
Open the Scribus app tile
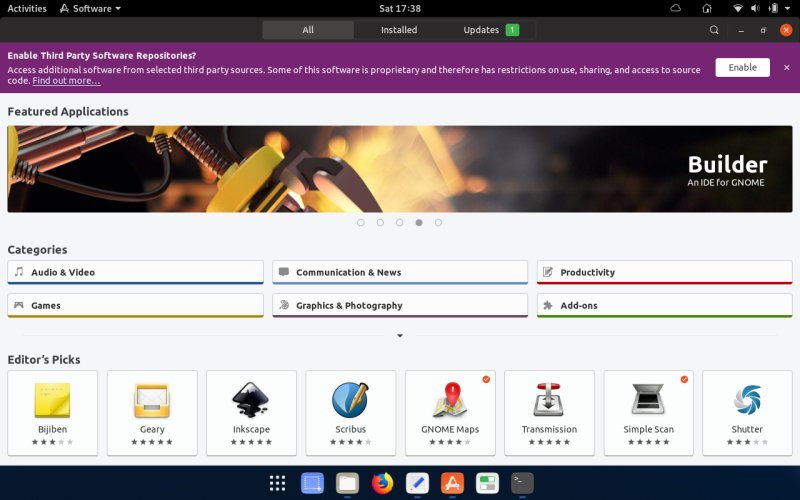(351, 413)
